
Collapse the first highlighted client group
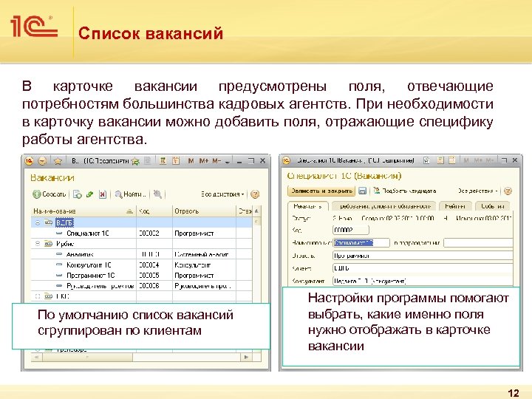[38, 223]
